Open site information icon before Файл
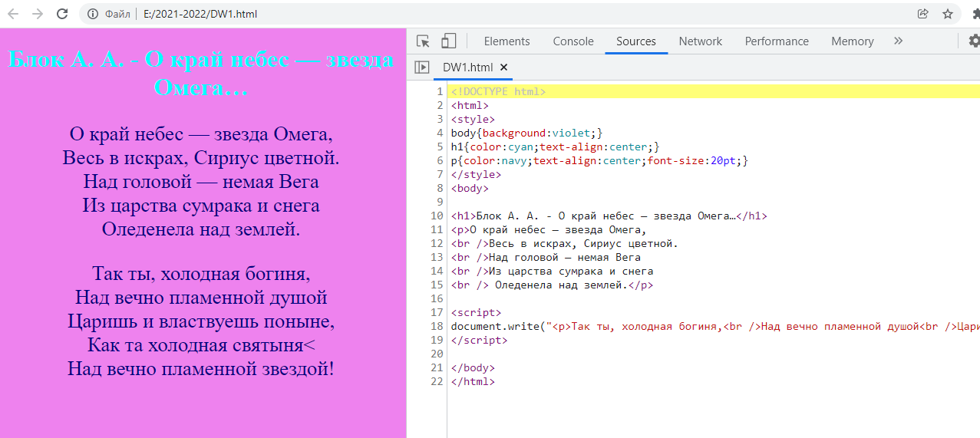This screenshot has height=438, width=980. 93,14
